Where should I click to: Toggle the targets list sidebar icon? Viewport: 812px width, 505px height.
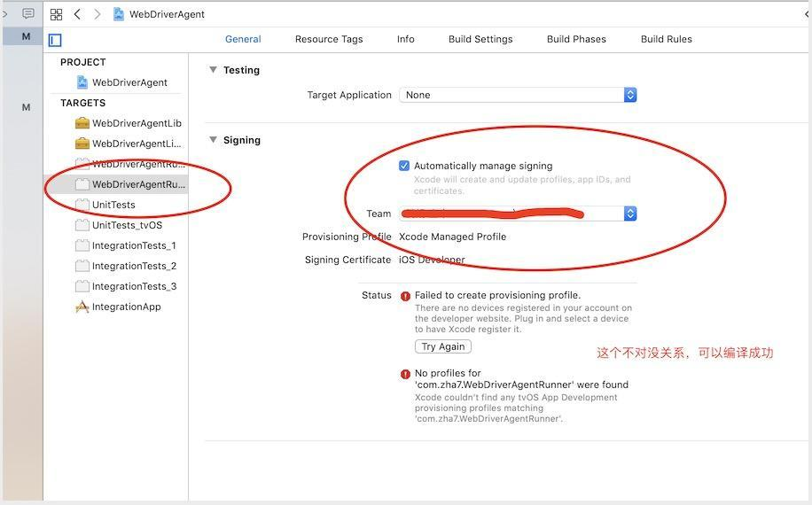(x=55, y=40)
